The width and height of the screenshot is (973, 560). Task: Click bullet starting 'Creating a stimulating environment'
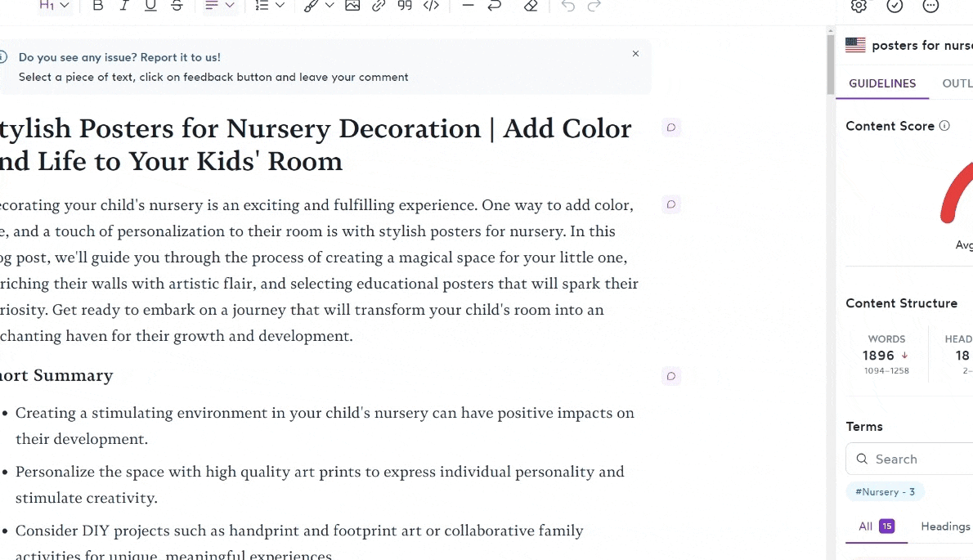325,425
